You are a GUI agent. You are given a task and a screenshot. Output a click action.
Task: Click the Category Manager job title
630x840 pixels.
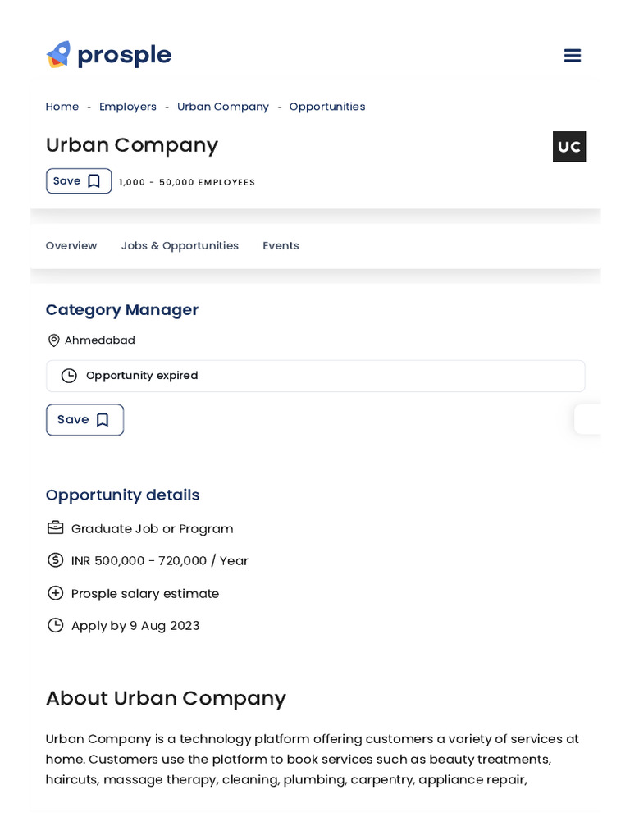[x=122, y=310]
